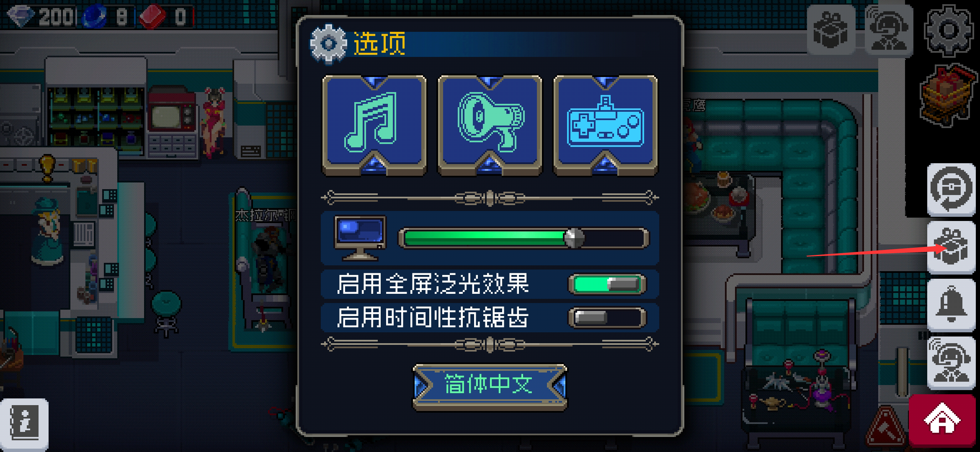The image size is (980, 452).
Task: Open the shopping cart gift shop icon
Action: (x=948, y=96)
